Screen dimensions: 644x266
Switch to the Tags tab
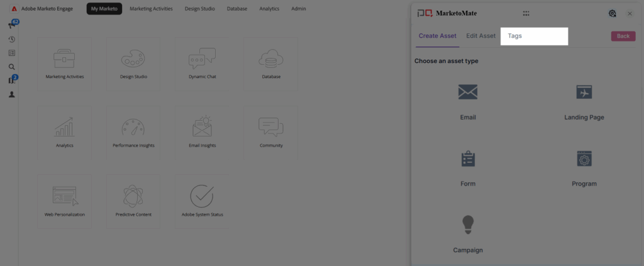(x=515, y=36)
